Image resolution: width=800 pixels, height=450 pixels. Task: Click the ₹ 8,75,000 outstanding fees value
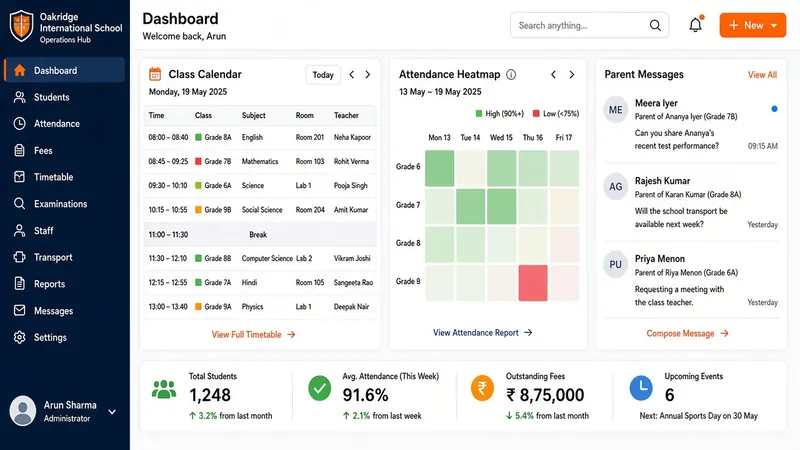click(545, 395)
